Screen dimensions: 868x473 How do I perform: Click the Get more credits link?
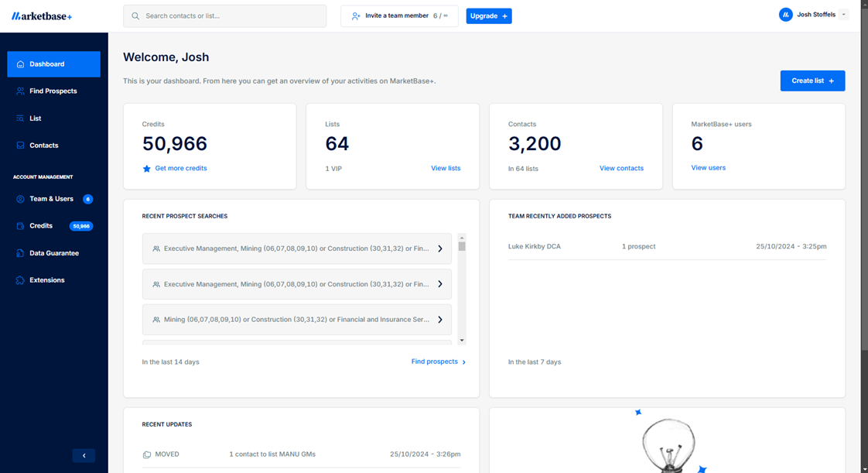(181, 168)
